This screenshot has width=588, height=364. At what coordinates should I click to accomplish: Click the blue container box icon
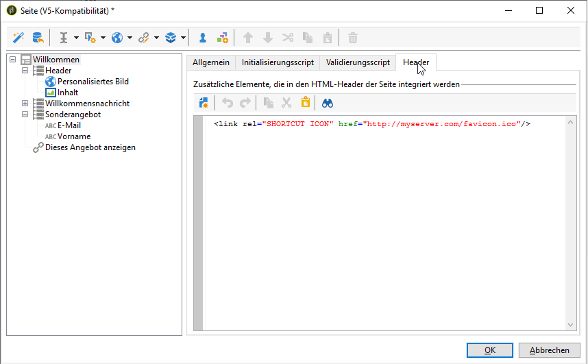171,38
